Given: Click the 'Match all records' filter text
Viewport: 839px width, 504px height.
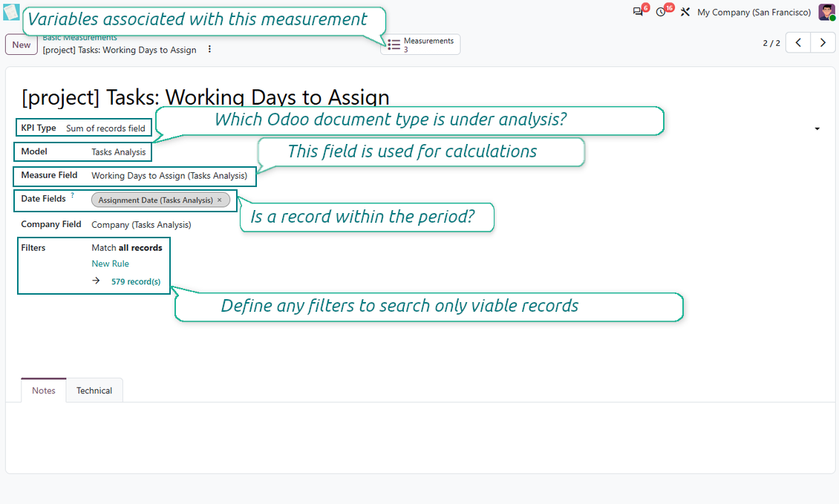Looking at the screenshot, I should (x=127, y=248).
